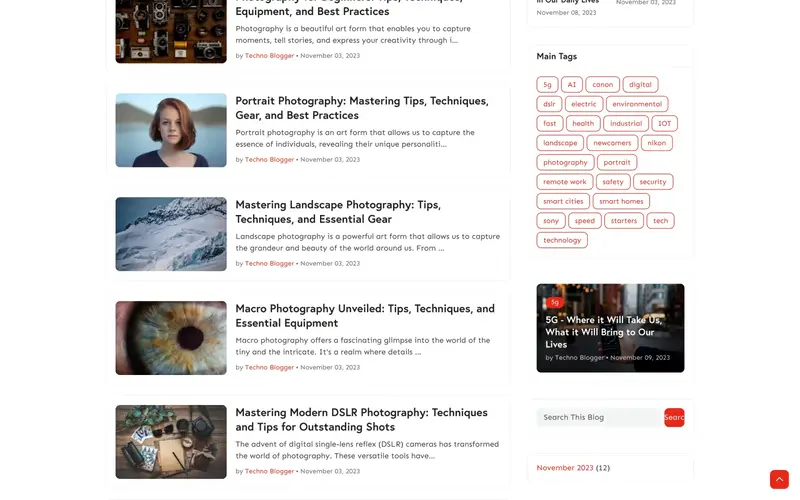Click the eye close-up macro thumbnail
This screenshot has height=500, width=800.
point(171,338)
